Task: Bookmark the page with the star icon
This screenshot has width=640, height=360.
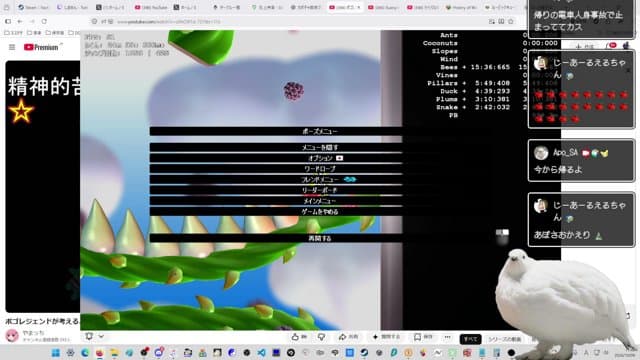Action: (511, 21)
